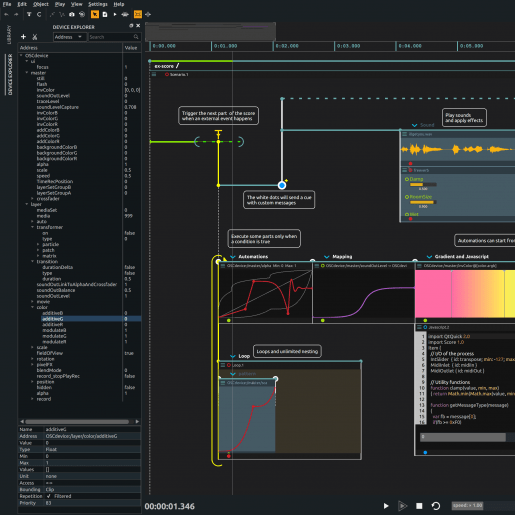Click the blue-ringed white event dot
This screenshot has width=515, height=515.
tap(282, 185)
